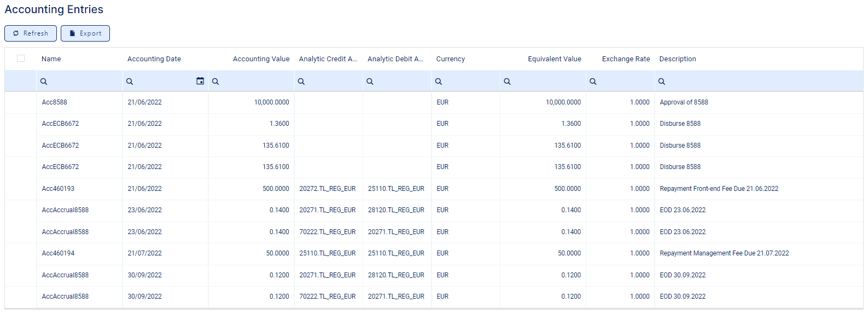Select the Acc8588 row
Viewport: 868px width, 314px height.
(55, 102)
